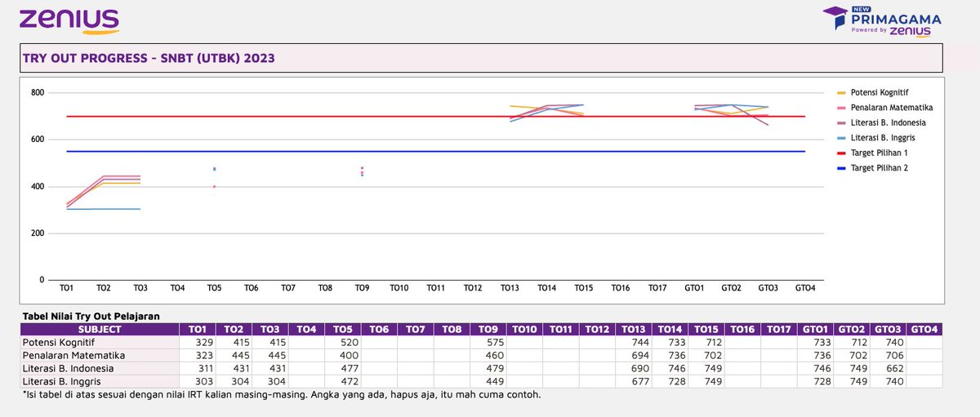The image size is (980, 417).
Task: Click the GTO1 table header cell
Action: pos(814,329)
